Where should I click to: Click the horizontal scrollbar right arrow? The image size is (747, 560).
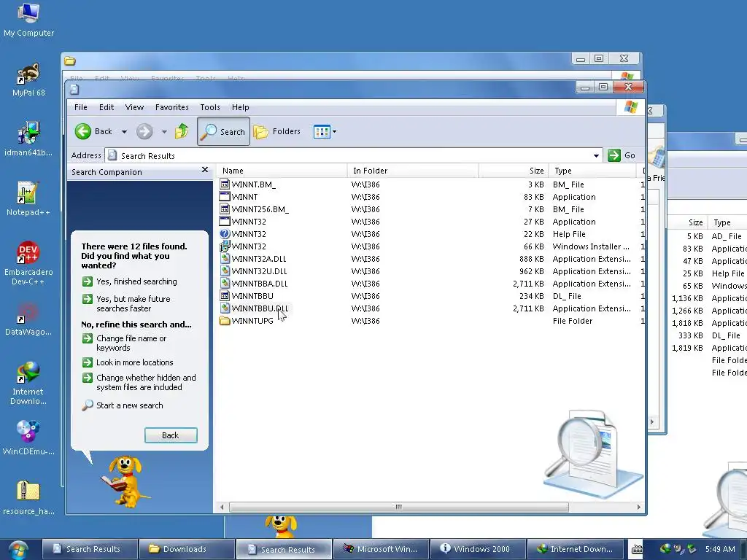[x=639, y=507]
